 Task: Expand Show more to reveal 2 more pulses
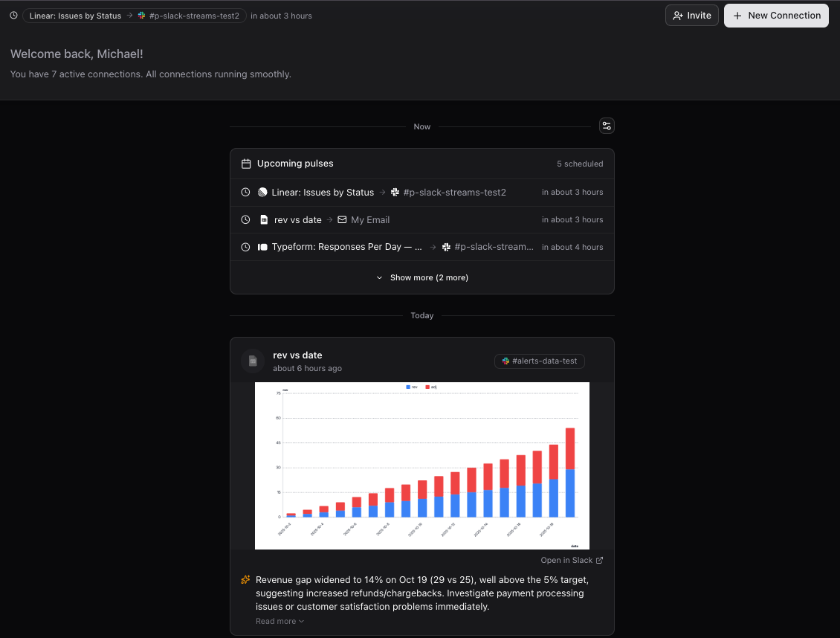[x=421, y=277]
